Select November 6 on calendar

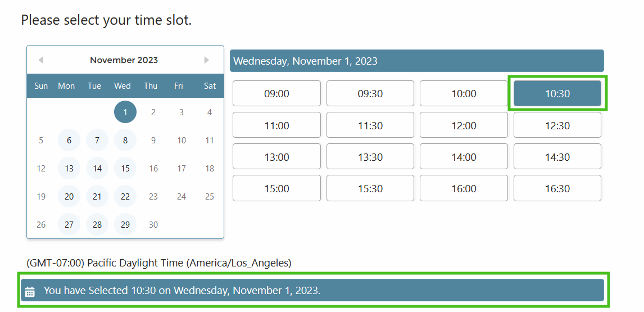point(69,140)
